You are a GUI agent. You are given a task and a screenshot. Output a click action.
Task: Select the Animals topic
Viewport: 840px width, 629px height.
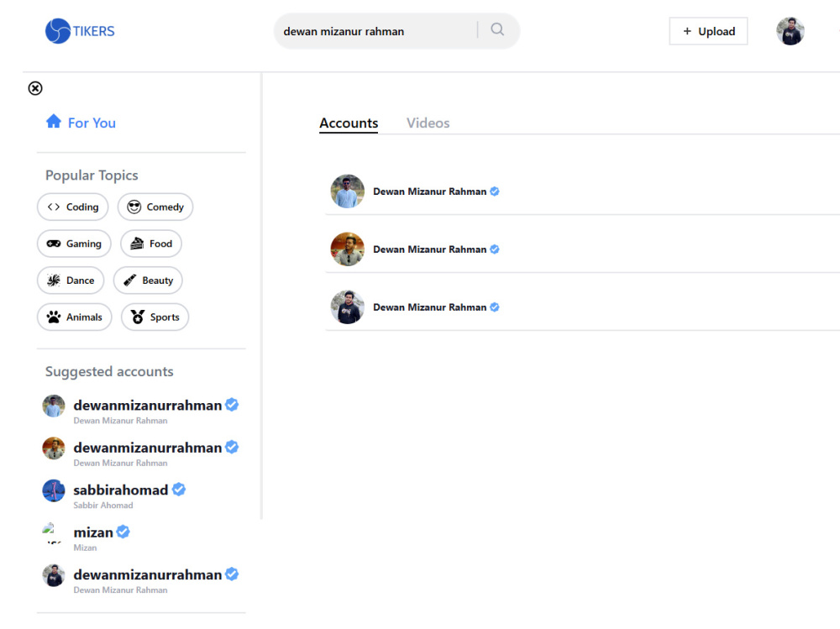[75, 317]
